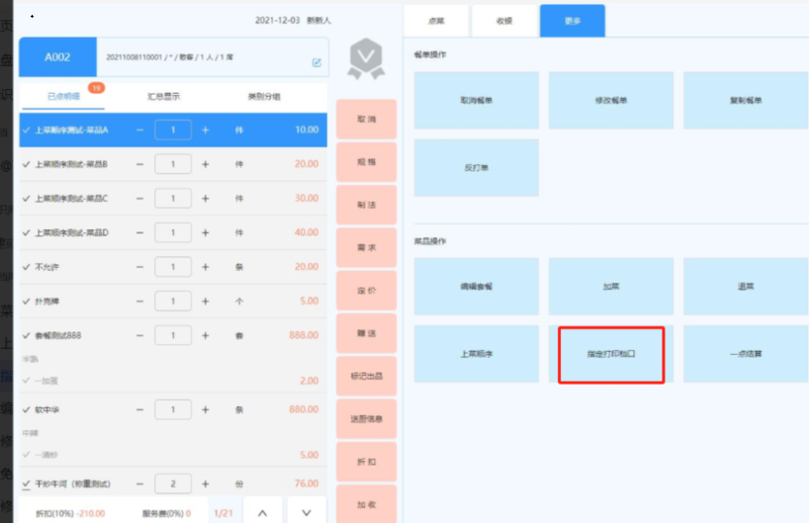Screen dimensions: 812x524
Task: Uncheck the 扑克牌 item checkmark
Action: click(x=27, y=302)
